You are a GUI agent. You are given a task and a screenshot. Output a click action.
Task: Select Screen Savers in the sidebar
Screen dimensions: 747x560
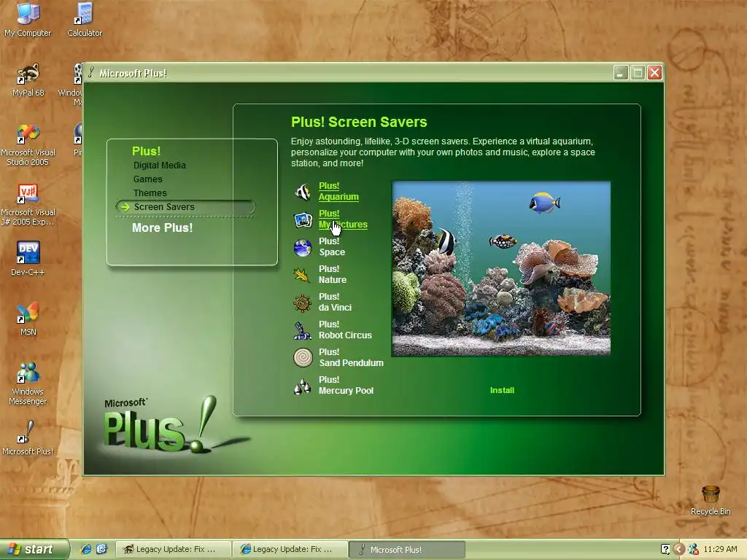tap(185, 206)
